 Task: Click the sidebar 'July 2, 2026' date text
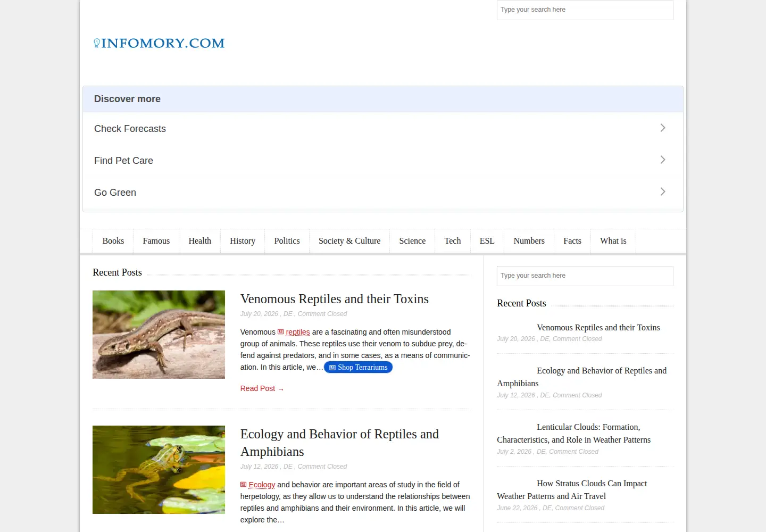(514, 452)
